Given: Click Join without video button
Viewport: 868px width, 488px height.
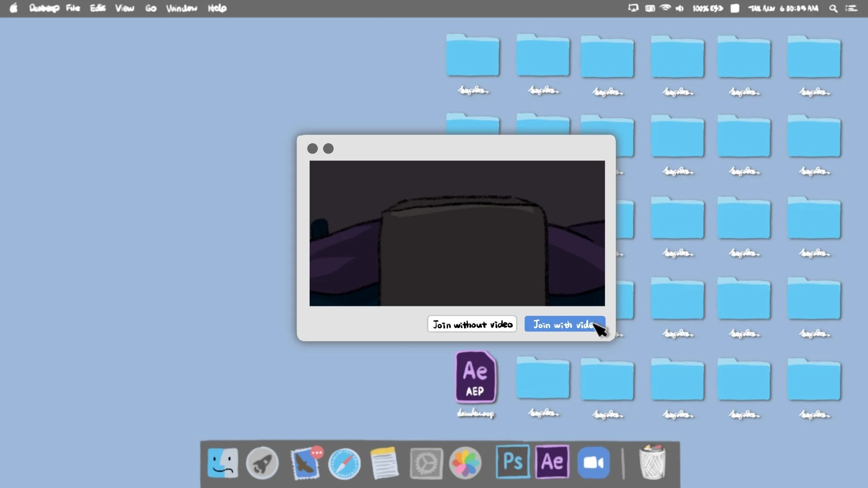Looking at the screenshot, I should [472, 324].
